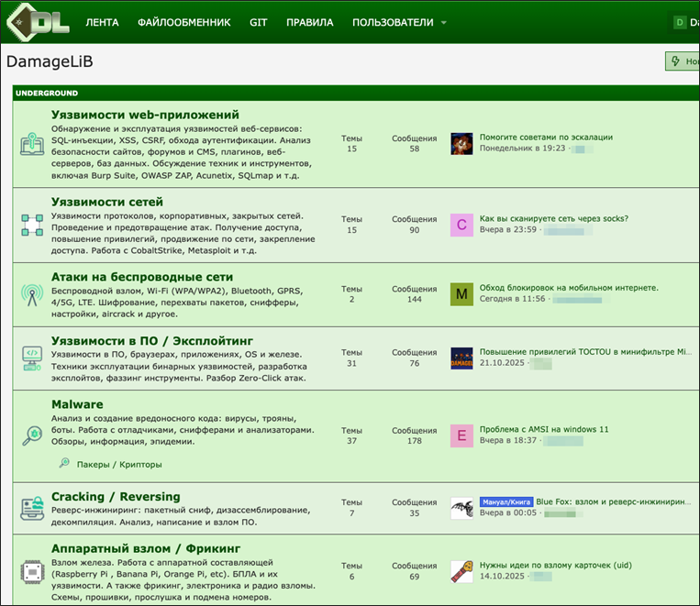Click the network vulnerabilities category icon

coord(32,225)
